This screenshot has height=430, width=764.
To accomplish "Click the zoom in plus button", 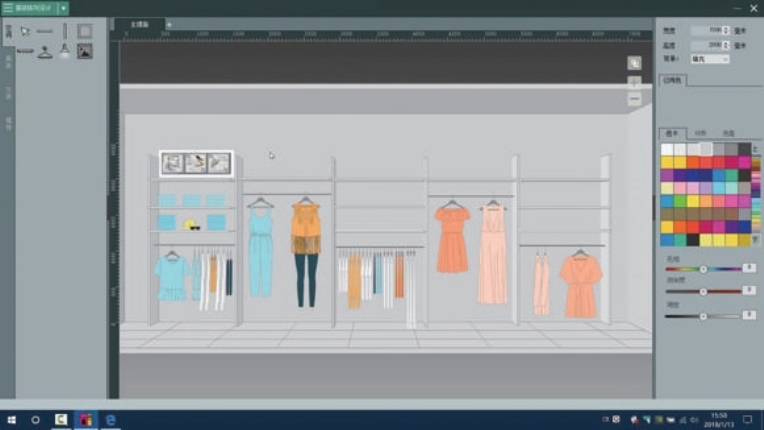I will 634,82.
